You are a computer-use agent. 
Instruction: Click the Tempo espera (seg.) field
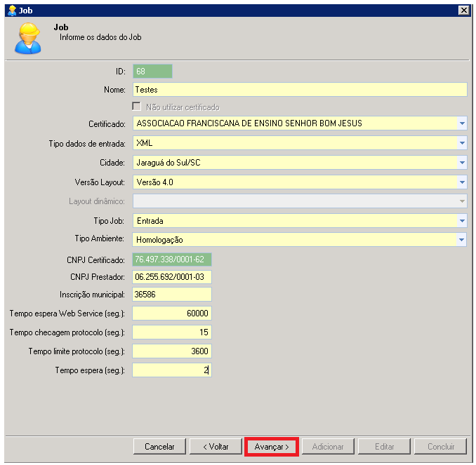(171, 370)
